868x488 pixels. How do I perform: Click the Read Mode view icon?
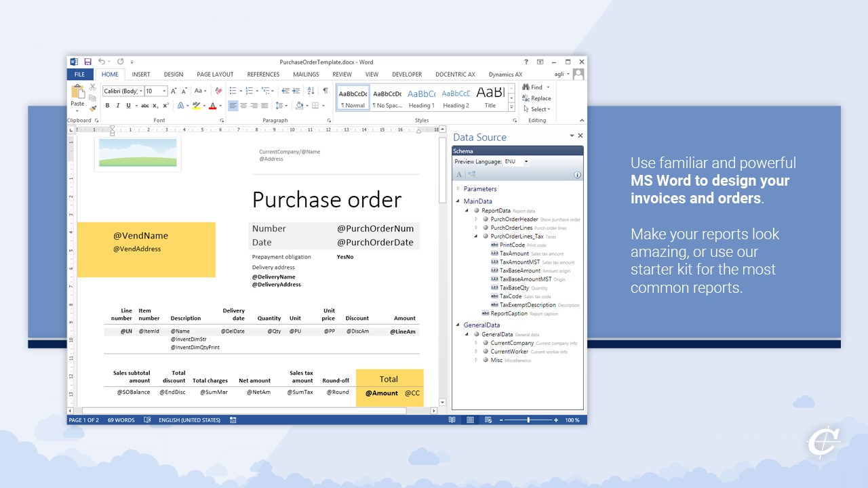pyautogui.click(x=452, y=420)
